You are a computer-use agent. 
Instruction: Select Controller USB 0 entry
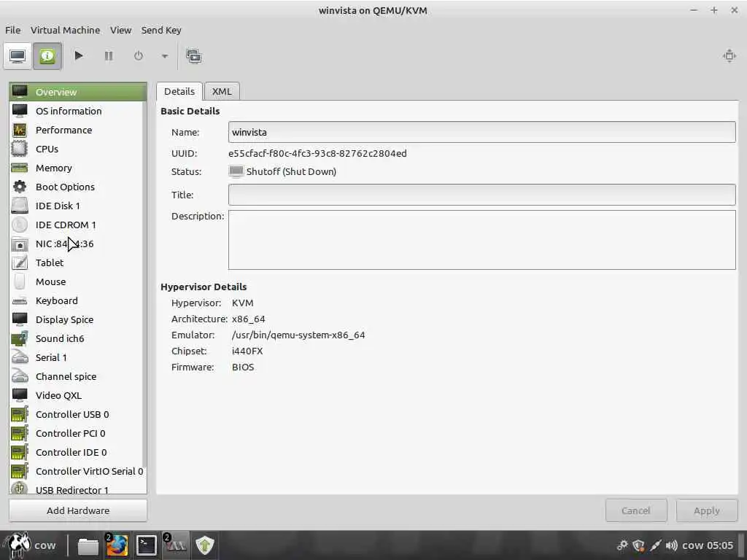click(x=77, y=415)
